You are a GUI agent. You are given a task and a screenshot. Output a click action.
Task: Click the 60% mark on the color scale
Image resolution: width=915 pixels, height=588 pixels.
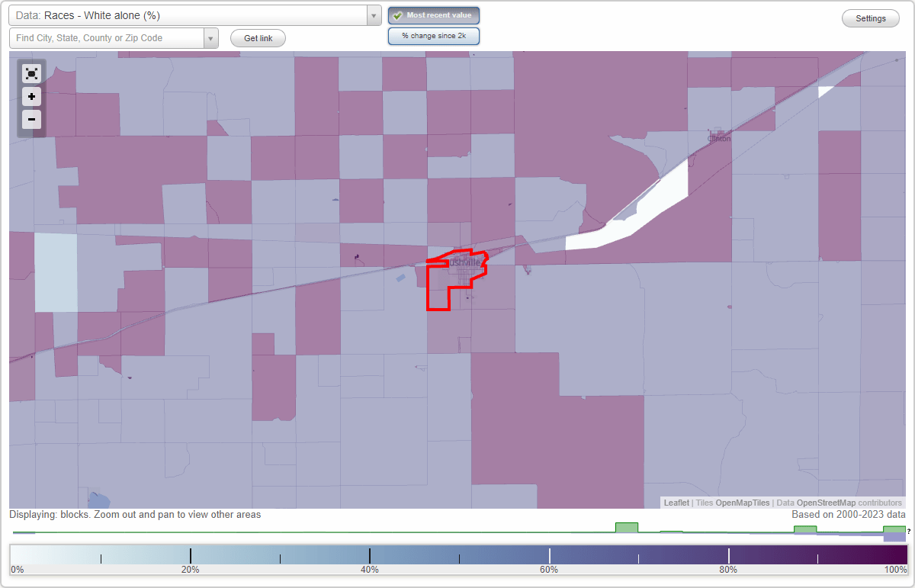pyautogui.click(x=549, y=555)
